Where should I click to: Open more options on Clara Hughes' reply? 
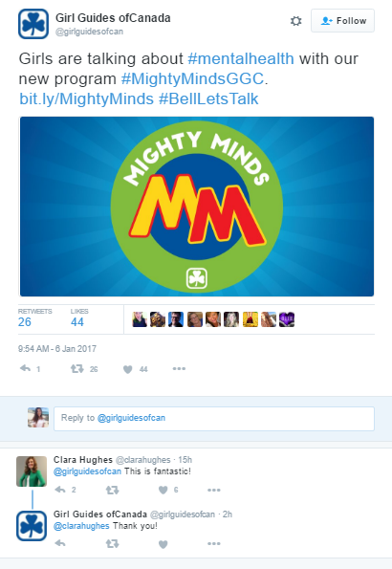(214, 490)
